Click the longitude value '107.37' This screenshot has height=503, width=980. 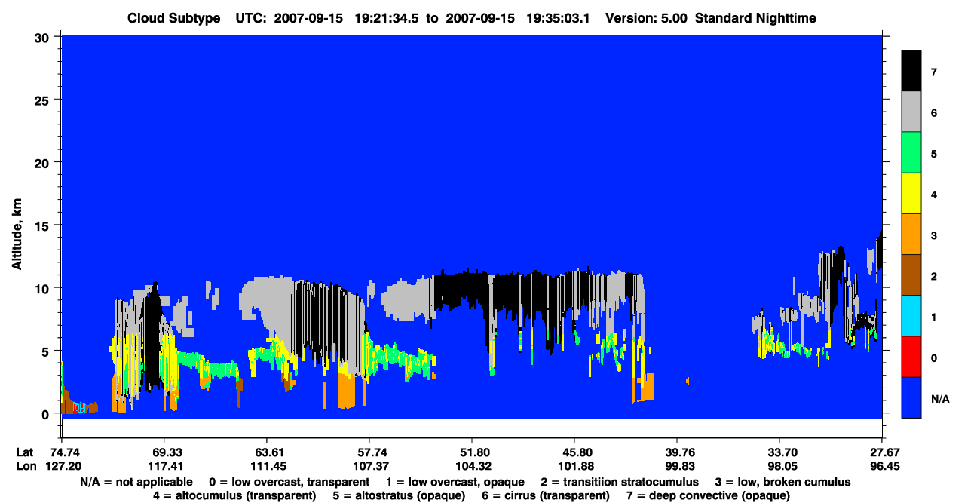pyautogui.click(x=369, y=467)
